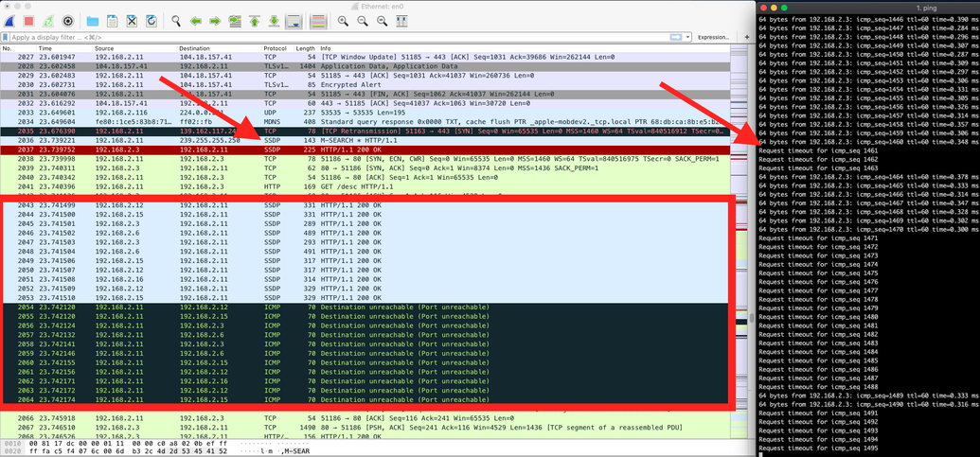
Task: Reset text to normal size
Action: (382, 21)
